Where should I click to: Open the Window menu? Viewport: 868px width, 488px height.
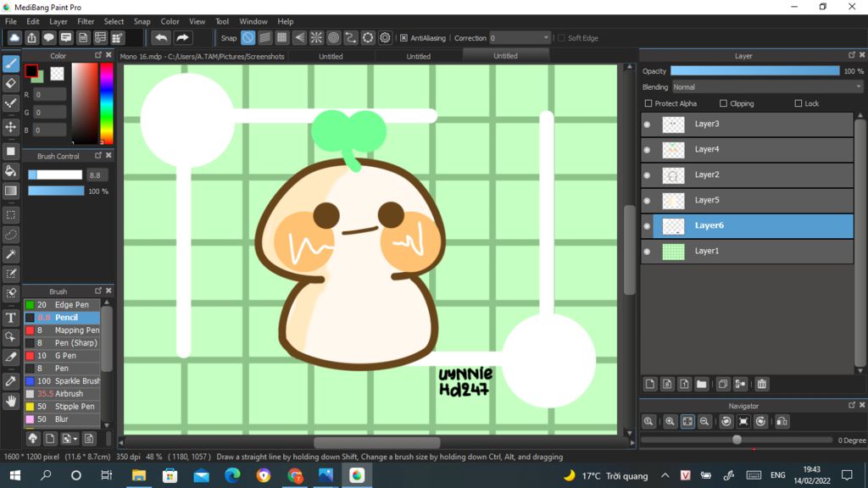pyautogui.click(x=253, y=21)
